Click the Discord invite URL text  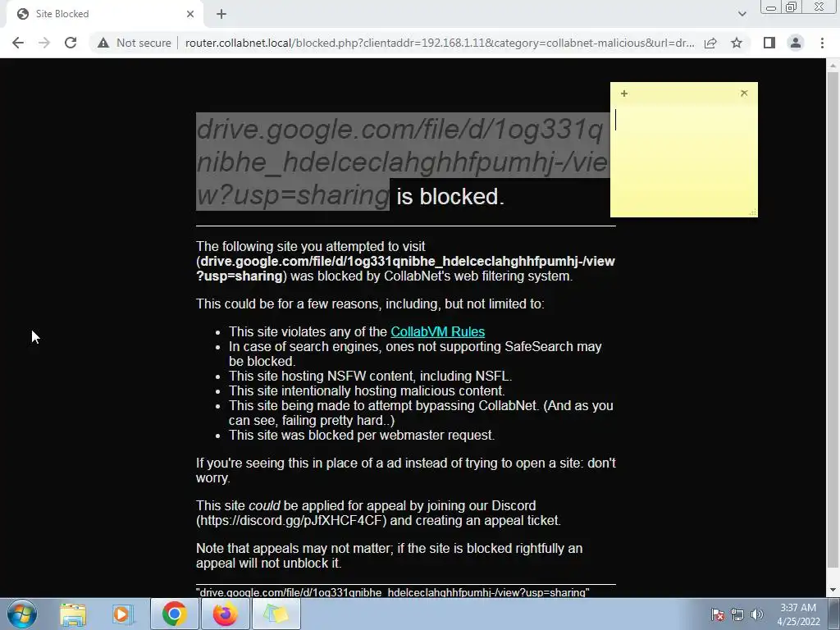(x=291, y=520)
